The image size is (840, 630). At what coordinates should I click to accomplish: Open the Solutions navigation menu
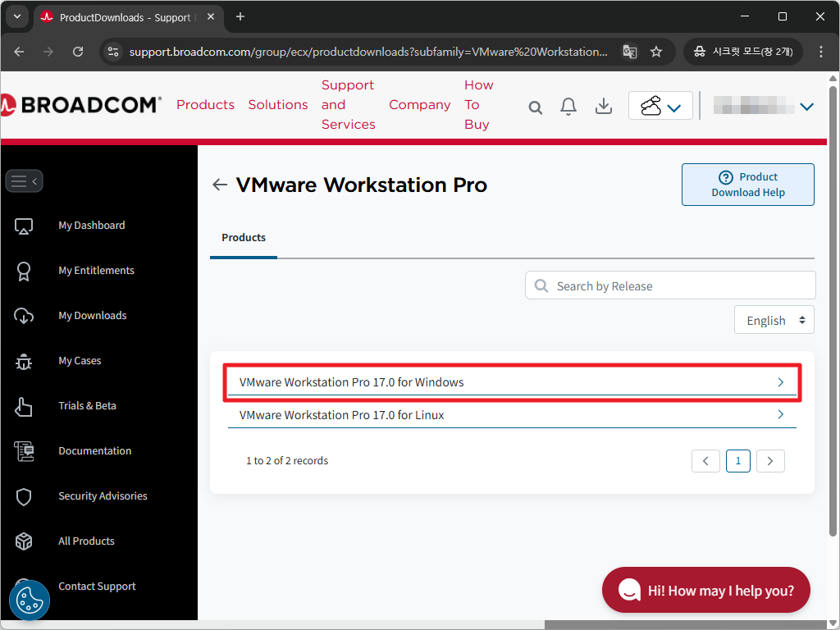(x=278, y=104)
